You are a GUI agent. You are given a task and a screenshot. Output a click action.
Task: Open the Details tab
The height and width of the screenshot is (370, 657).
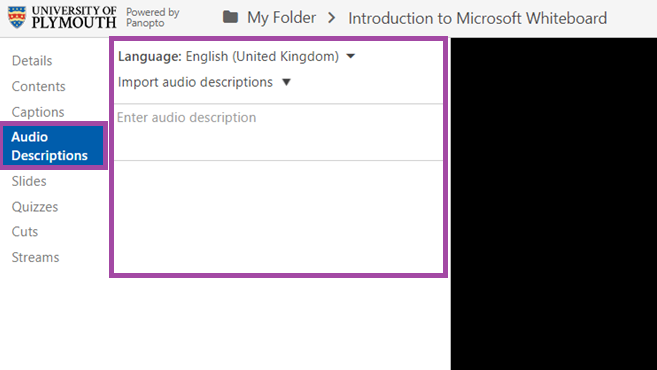(32, 61)
